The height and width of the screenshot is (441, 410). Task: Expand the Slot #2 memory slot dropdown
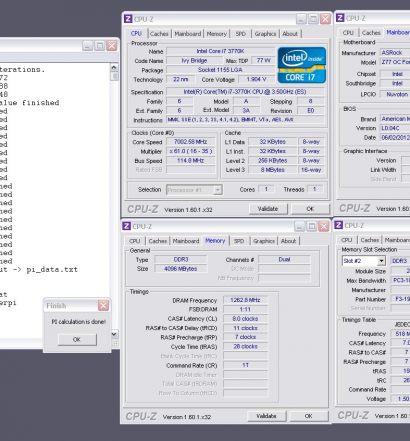[381, 261]
